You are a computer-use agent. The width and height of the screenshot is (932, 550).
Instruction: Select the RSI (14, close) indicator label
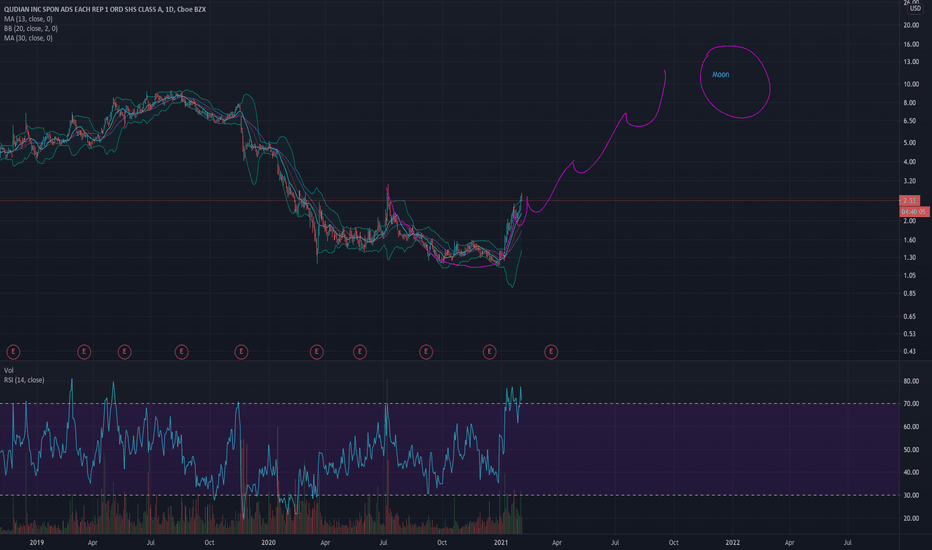[x=24, y=380]
